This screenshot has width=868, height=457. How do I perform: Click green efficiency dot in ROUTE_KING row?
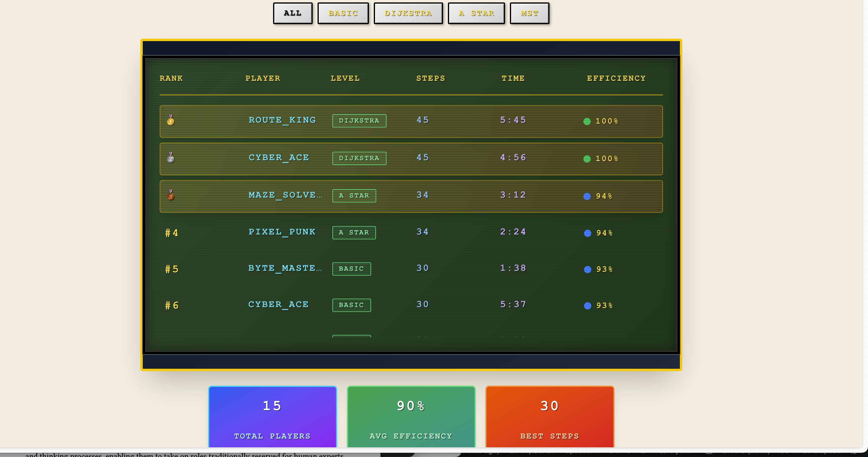coord(587,121)
